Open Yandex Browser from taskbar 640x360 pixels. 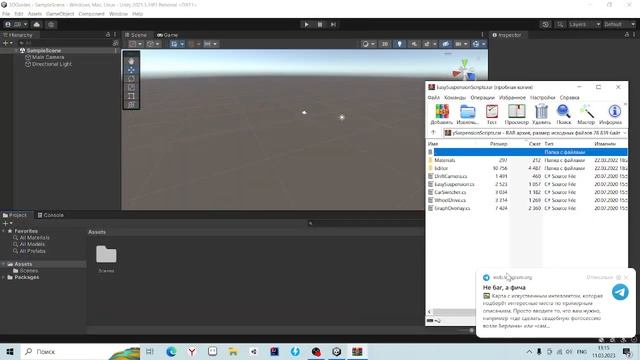point(192,351)
